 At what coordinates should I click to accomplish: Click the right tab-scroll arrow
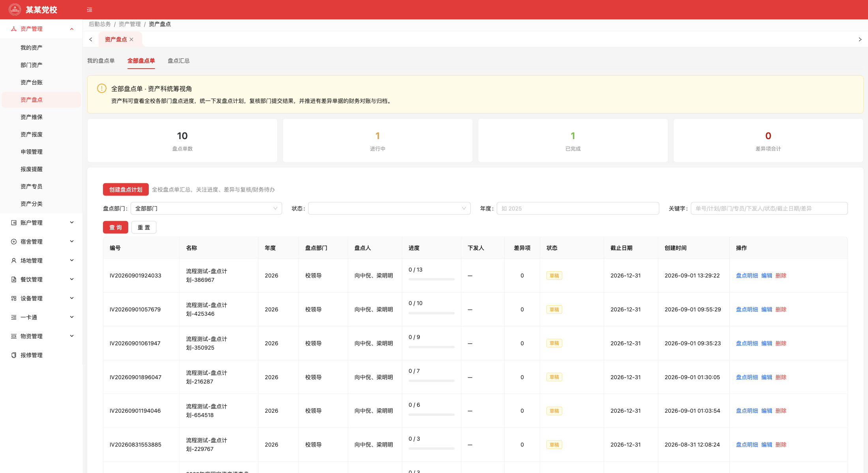point(860,39)
